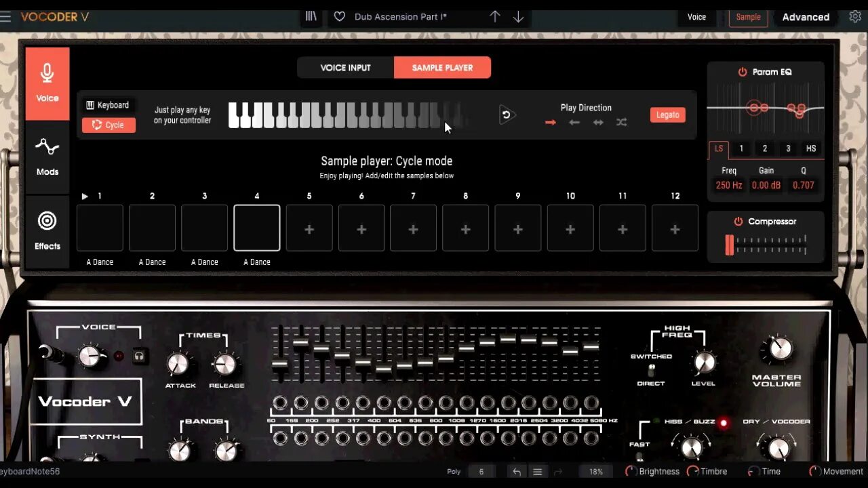This screenshot has width=868, height=488.
Task: Toggle the Voice input source button
Action: tap(696, 17)
